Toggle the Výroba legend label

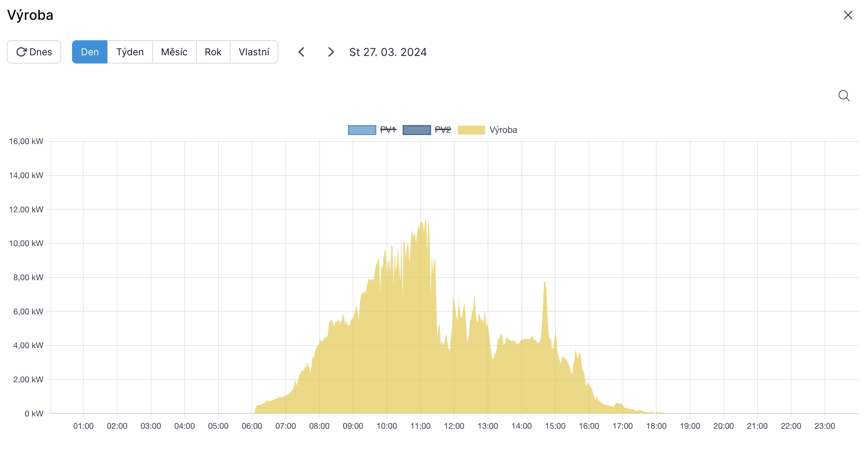(503, 130)
